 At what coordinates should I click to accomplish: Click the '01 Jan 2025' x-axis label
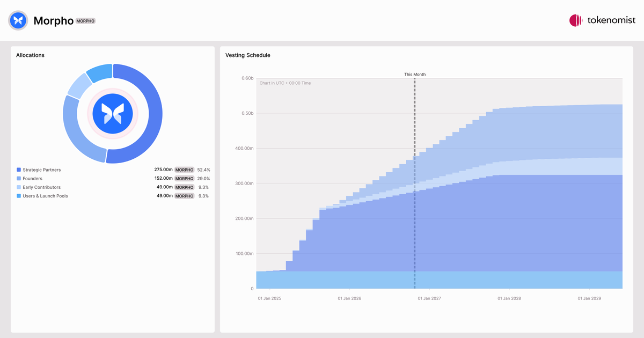269,298
